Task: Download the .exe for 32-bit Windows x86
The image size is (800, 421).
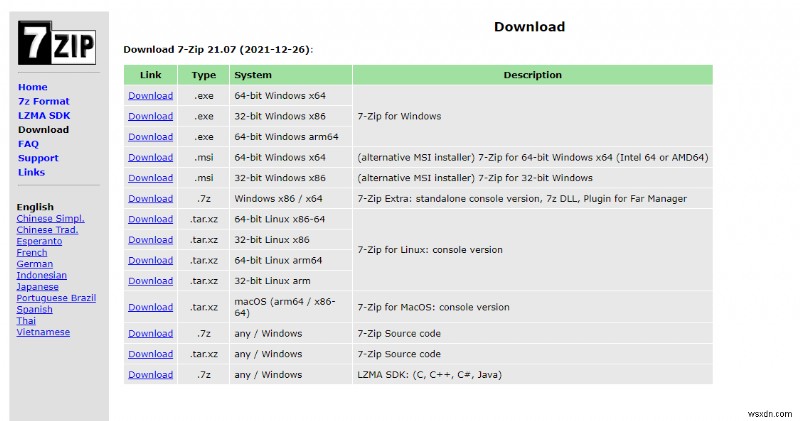Action: [x=151, y=116]
